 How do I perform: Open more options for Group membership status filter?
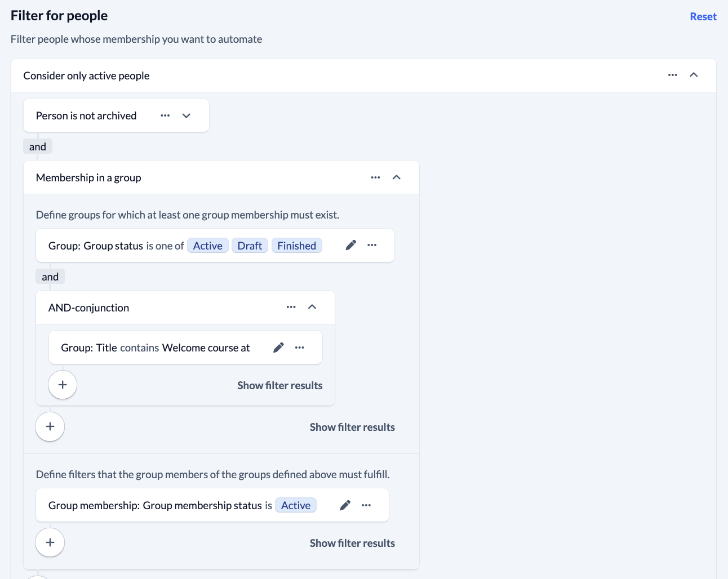(366, 505)
